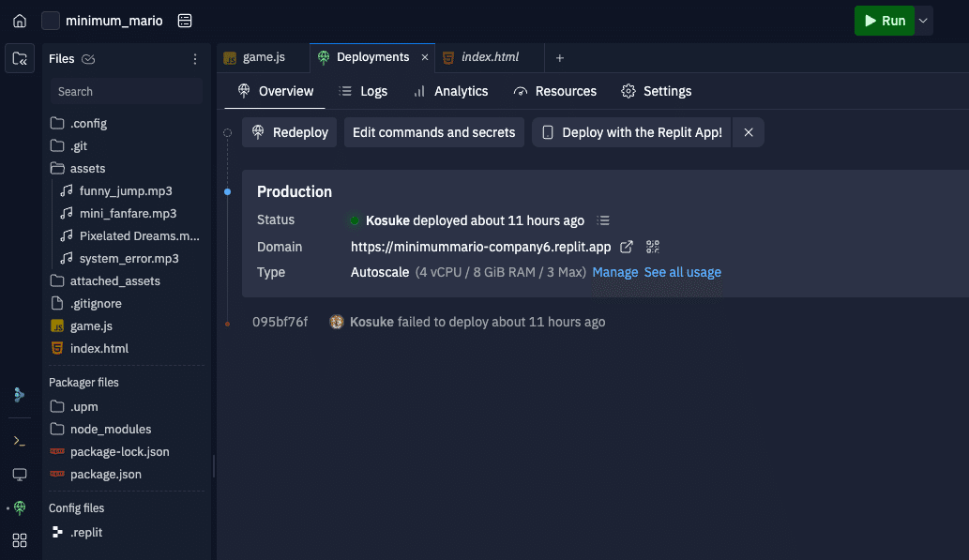Open the Shell console icon in sidebar
Screen dimensions: 969x560
[20, 440]
